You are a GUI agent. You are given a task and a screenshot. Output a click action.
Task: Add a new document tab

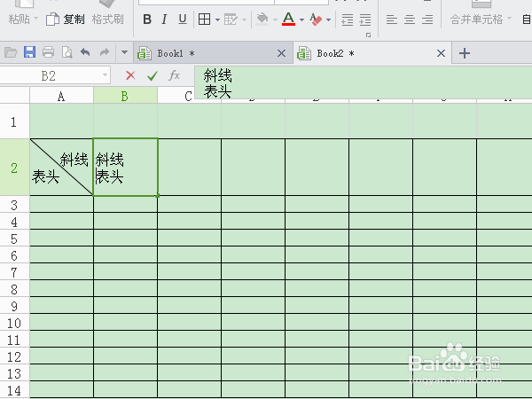(464, 53)
